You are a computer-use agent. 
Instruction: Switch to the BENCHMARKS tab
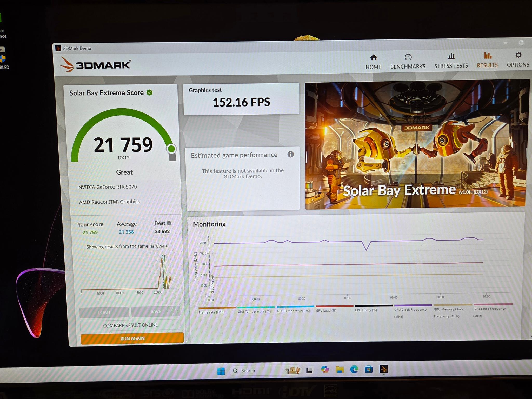point(408,62)
